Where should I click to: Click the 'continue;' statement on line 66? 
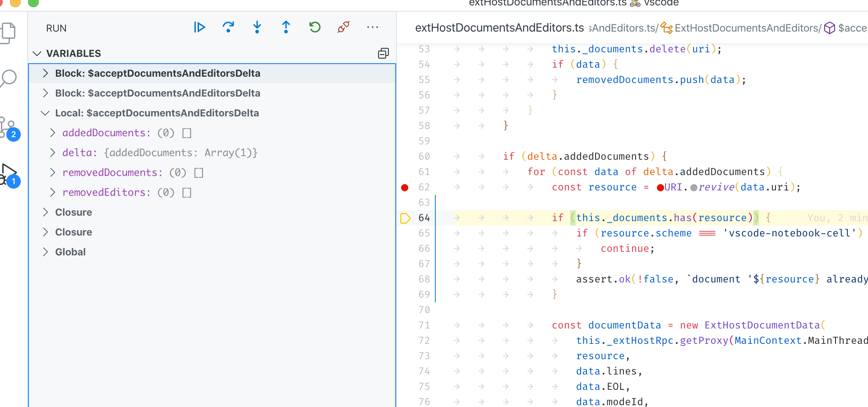[x=628, y=249]
